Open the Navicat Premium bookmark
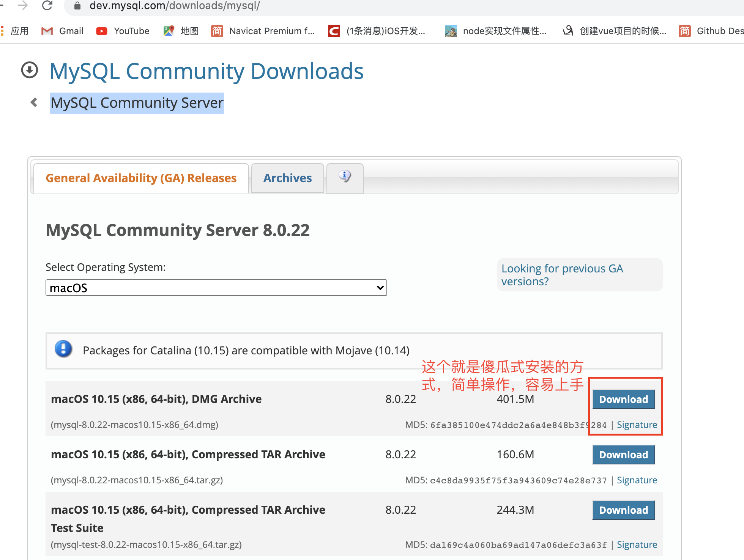 (263, 31)
